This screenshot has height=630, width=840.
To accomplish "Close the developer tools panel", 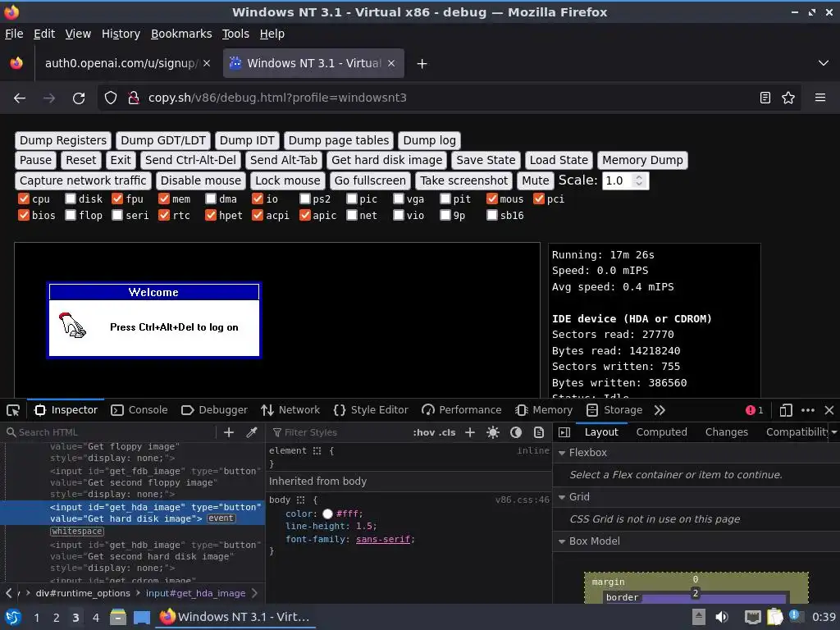I will pos(829,410).
